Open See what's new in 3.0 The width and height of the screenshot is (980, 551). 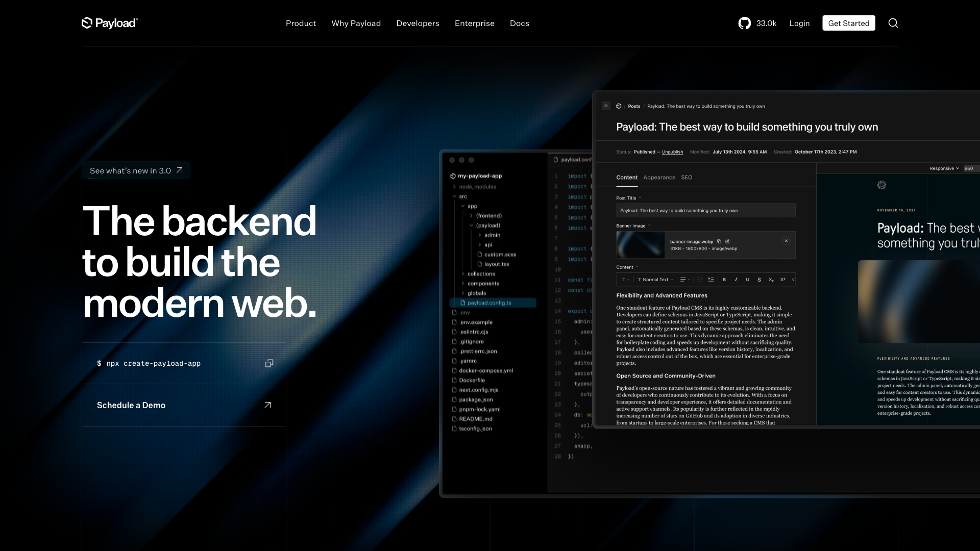coord(136,170)
